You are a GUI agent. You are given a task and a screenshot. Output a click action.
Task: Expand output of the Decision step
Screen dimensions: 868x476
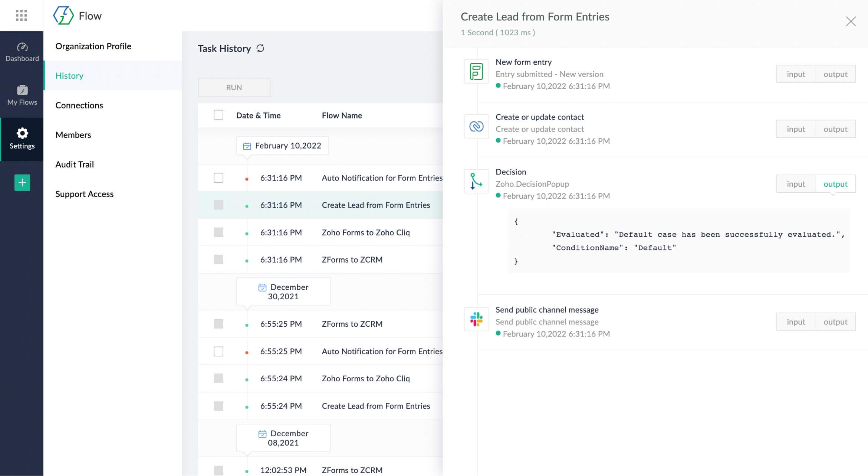[835, 184]
